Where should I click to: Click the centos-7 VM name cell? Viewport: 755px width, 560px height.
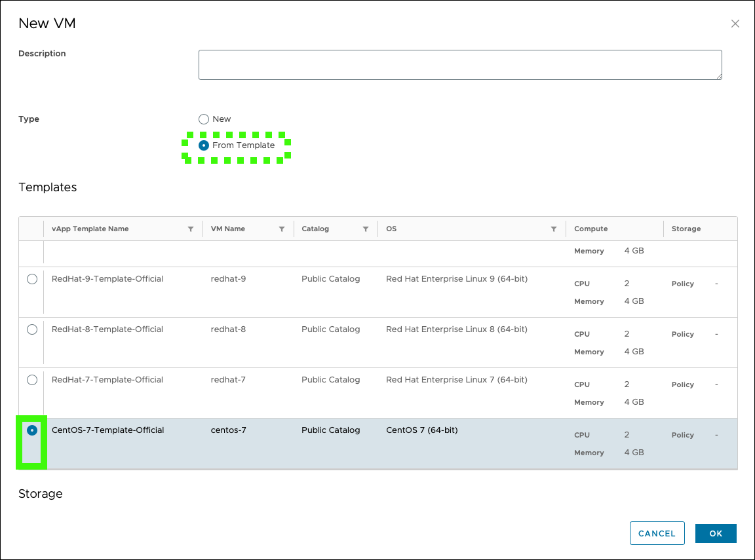click(228, 430)
